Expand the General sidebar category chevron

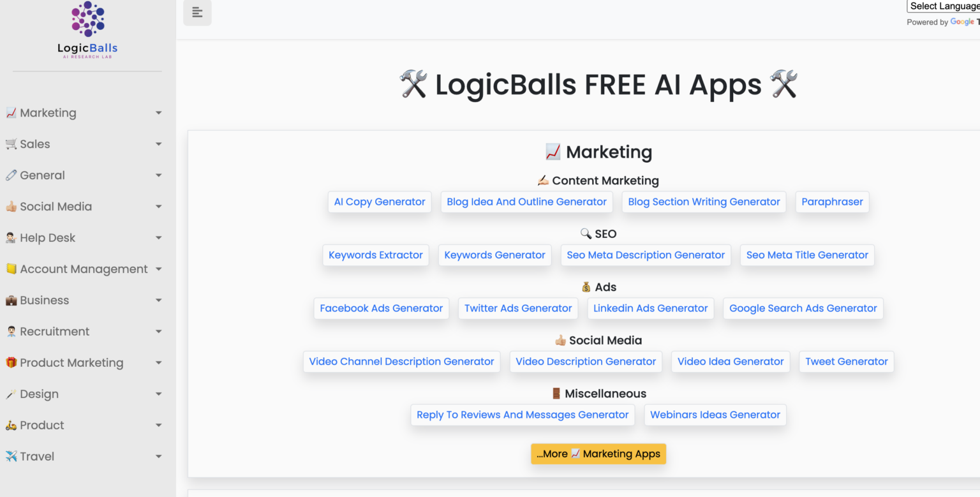tap(158, 175)
